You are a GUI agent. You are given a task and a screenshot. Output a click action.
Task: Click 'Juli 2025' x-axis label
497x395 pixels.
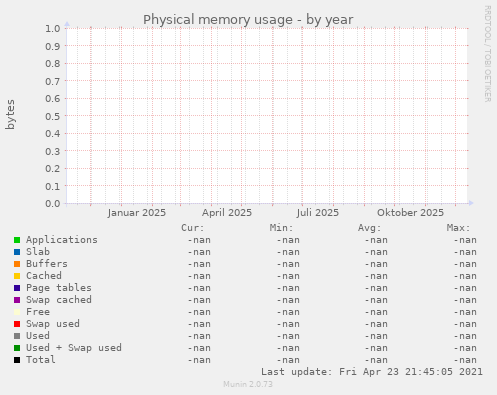(x=318, y=213)
